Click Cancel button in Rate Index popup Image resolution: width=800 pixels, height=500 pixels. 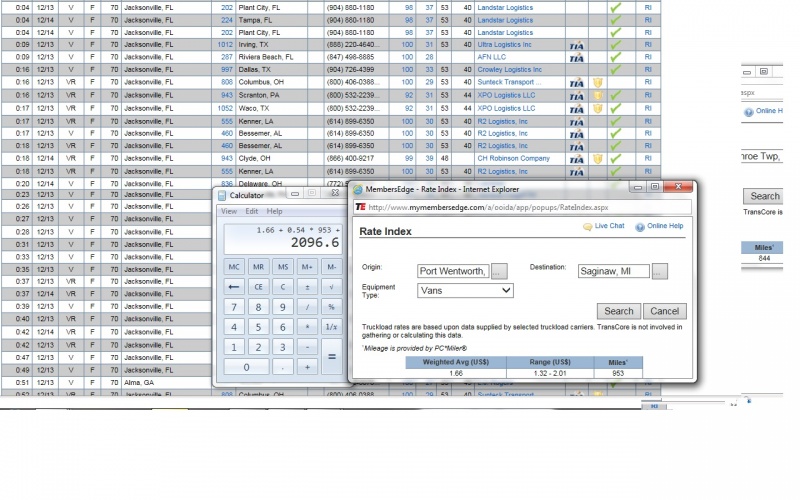[x=665, y=311]
